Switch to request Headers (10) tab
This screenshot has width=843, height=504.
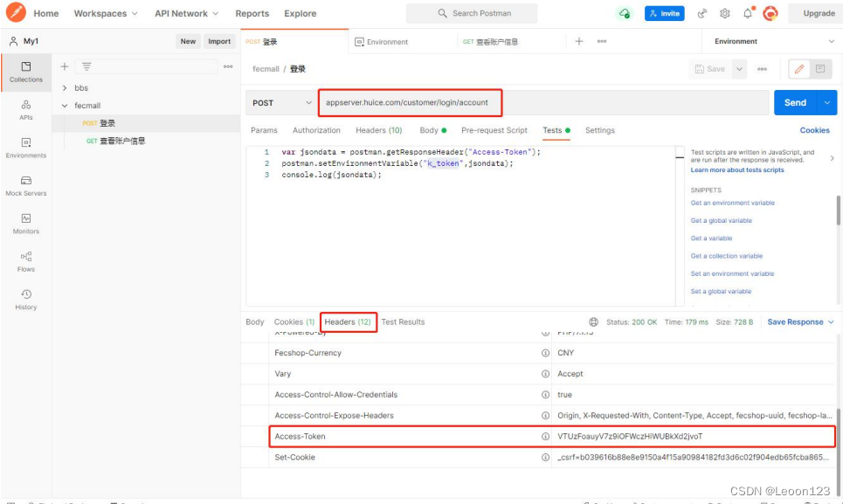(378, 130)
